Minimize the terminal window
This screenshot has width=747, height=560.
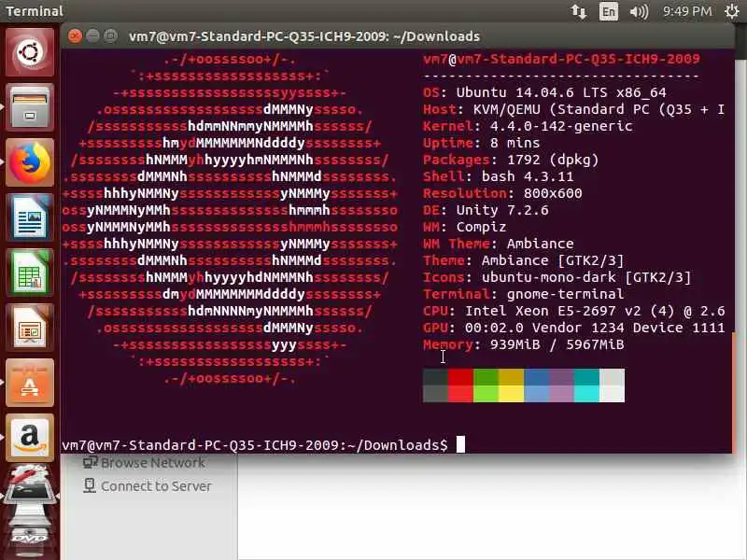92,36
